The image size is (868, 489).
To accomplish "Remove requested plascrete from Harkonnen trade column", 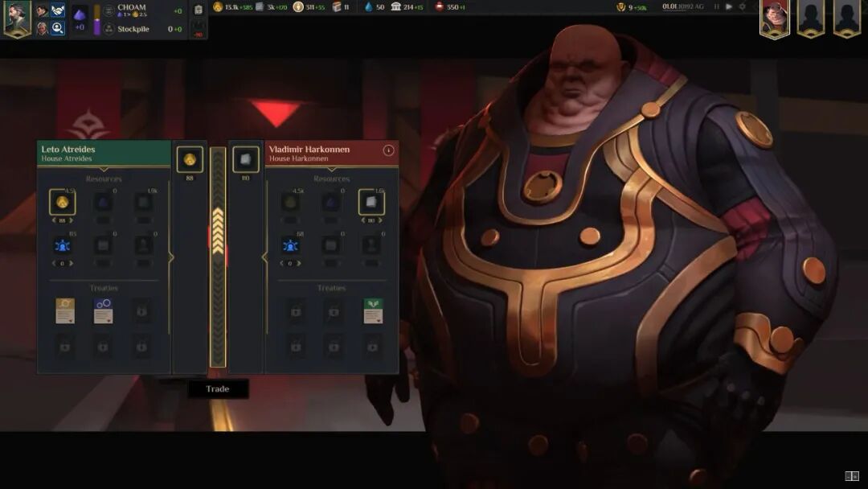I will (245, 160).
